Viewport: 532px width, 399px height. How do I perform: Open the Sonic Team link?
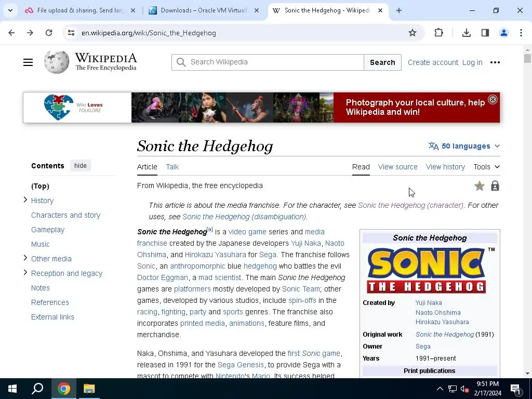point(301,289)
